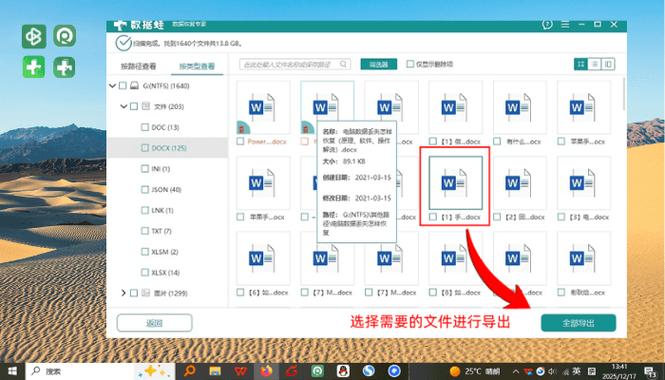Switch to Firefox in the taskbar
This screenshot has width=665, height=380.
click(266, 371)
